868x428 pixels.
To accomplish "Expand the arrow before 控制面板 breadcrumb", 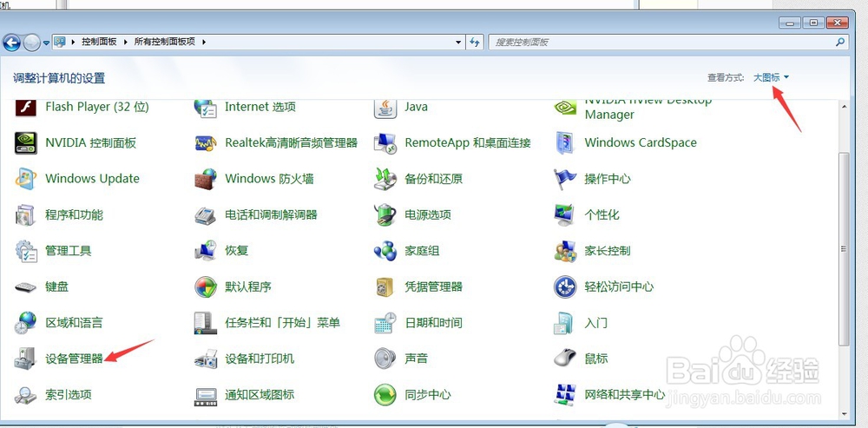I will pos(74,42).
